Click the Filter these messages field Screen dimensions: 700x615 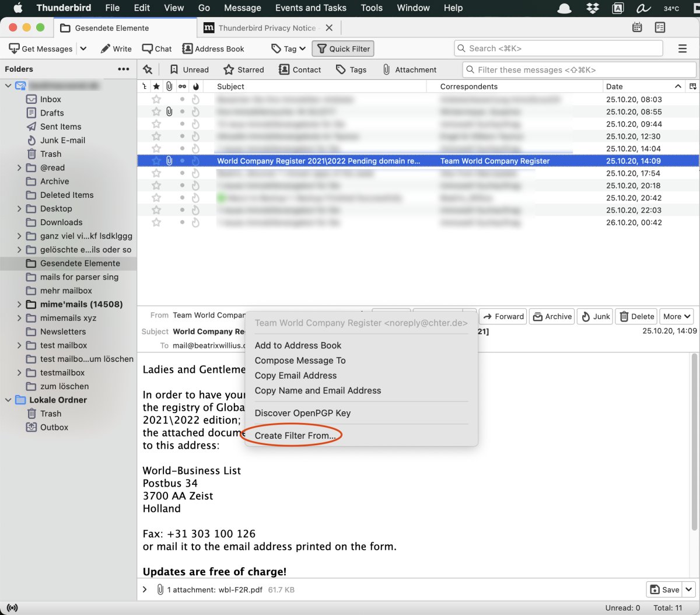[x=579, y=69]
